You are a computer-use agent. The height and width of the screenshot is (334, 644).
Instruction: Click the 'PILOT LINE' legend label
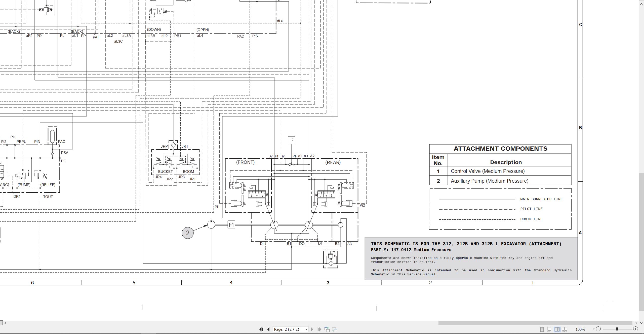point(531,209)
